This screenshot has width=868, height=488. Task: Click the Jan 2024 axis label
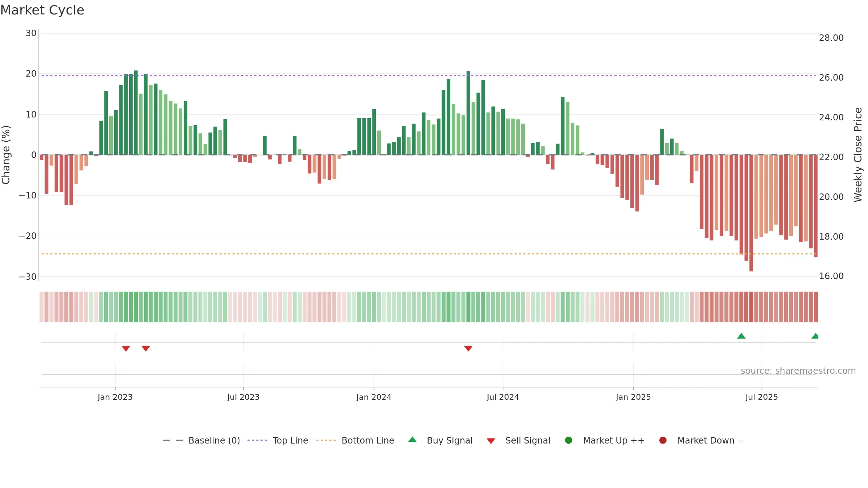(374, 397)
